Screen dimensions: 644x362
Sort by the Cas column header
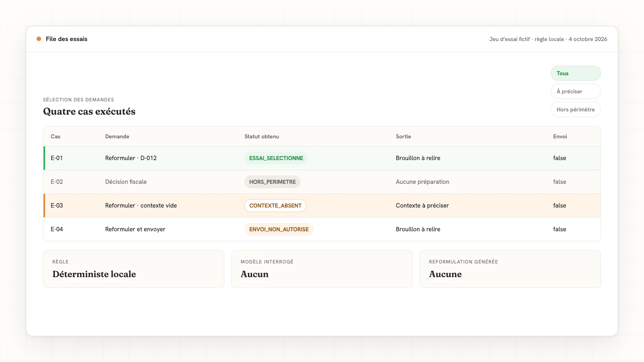tap(56, 136)
